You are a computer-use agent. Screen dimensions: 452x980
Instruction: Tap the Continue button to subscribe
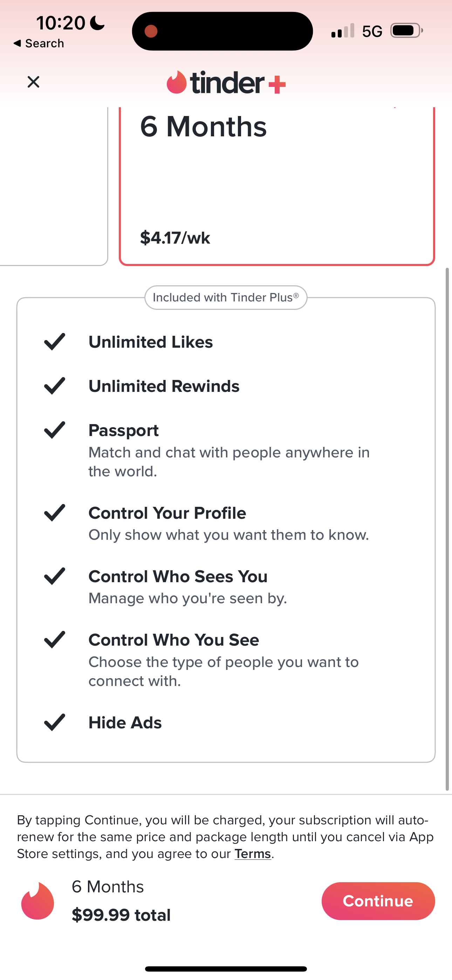click(378, 901)
